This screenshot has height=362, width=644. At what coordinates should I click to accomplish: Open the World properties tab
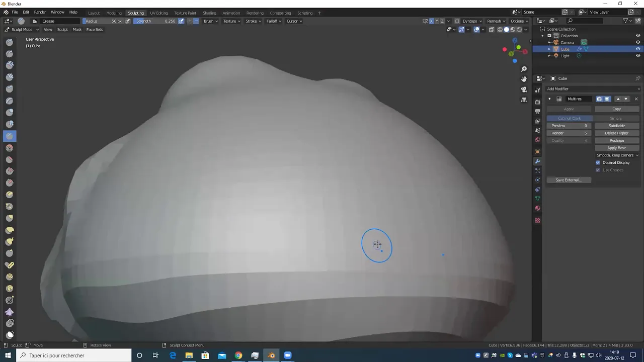537,140
